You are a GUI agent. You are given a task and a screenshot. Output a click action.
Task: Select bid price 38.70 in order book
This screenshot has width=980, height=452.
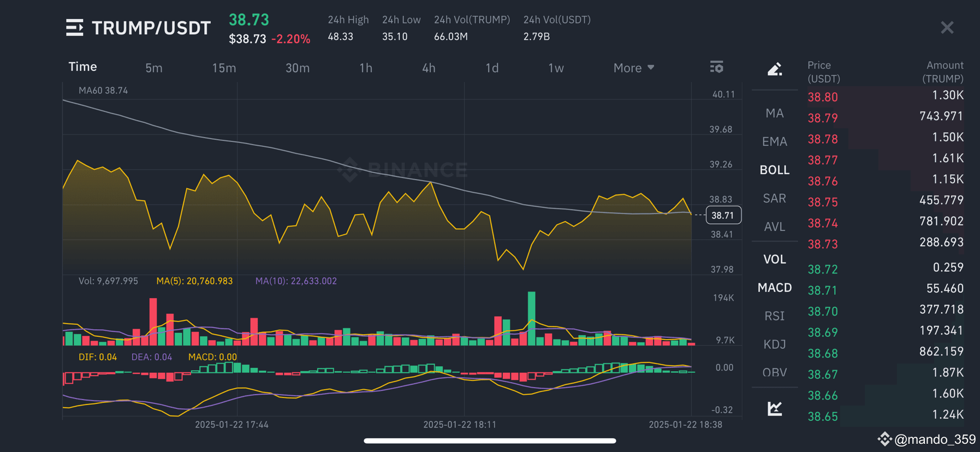823,311
